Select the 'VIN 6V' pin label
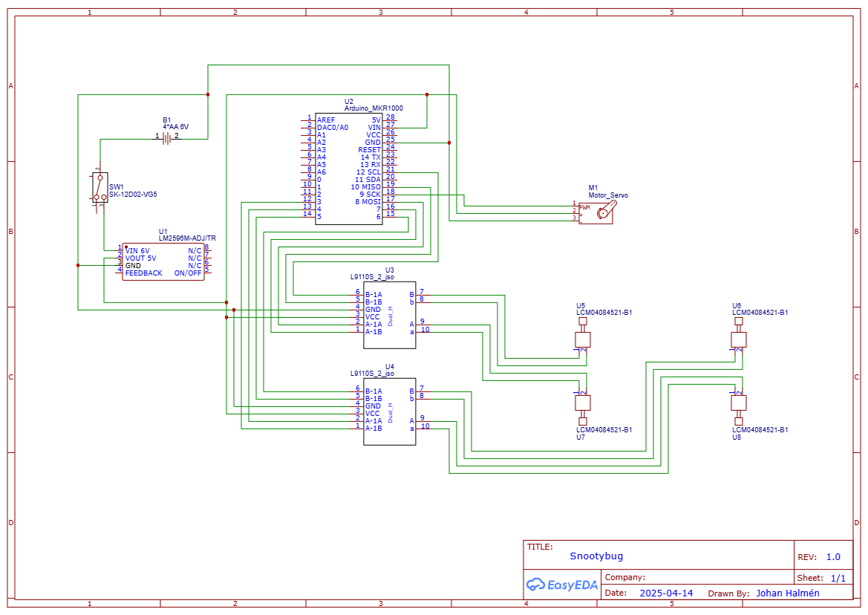Image resolution: width=868 pixels, height=615 pixels. 137,251
